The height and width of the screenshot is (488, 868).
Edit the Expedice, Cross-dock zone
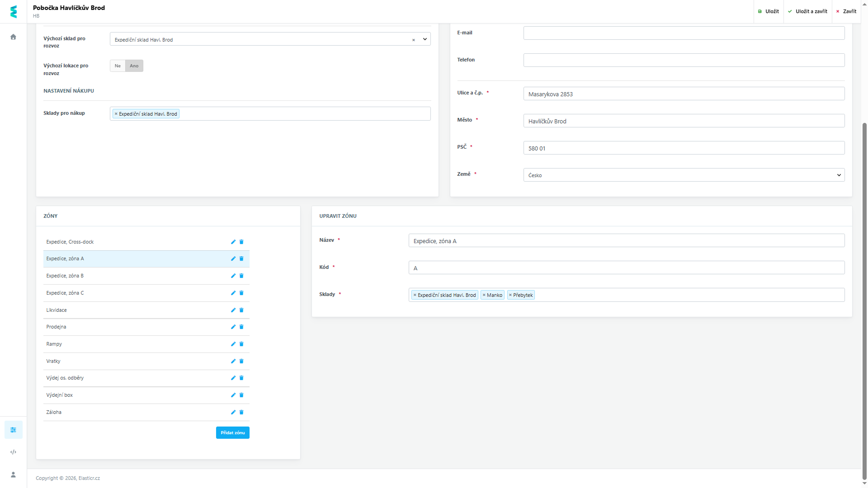(233, 242)
